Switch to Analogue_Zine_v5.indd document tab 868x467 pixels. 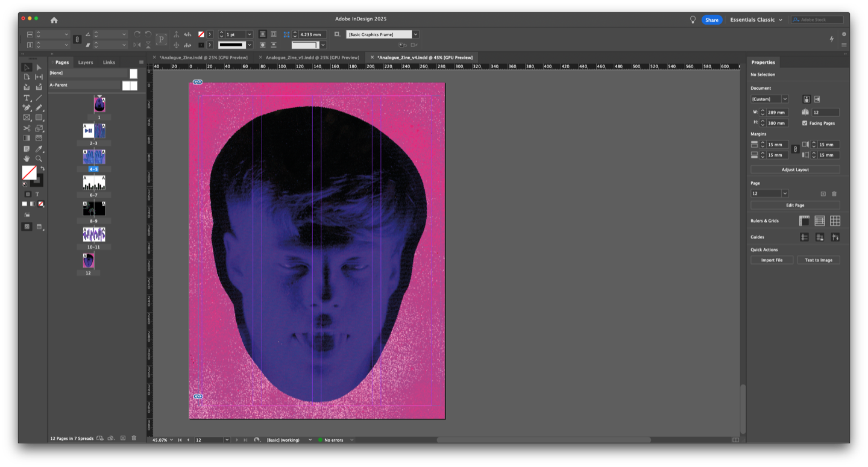click(312, 57)
